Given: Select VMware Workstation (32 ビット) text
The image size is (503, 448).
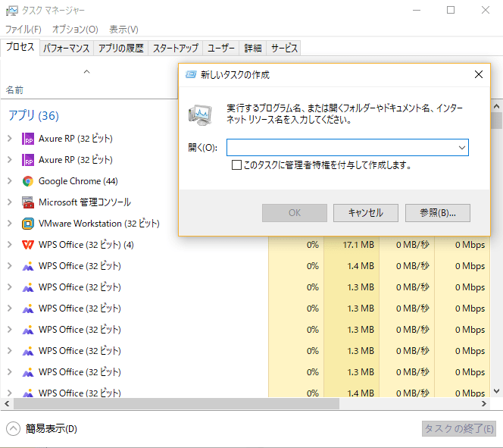Looking at the screenshot, I should coord(98,224).
